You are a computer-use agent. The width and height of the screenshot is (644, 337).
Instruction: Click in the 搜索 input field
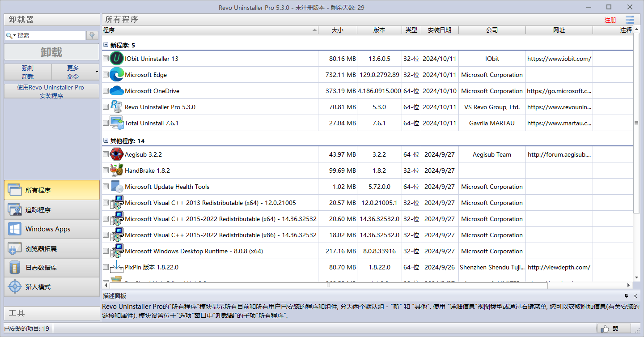[x=51, y=35]
